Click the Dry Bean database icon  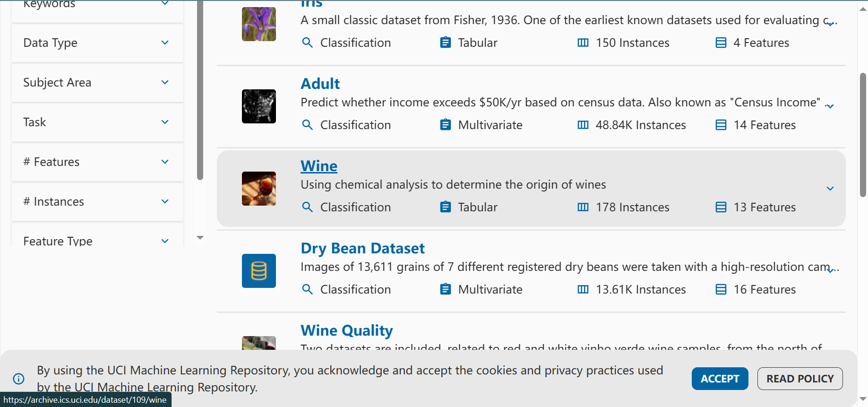[258, 271]
